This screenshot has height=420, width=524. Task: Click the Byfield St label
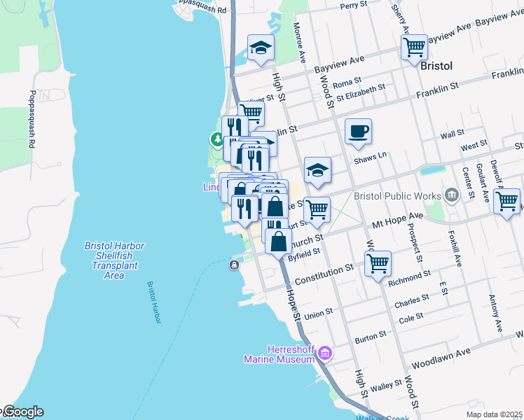tap(304, 255)
